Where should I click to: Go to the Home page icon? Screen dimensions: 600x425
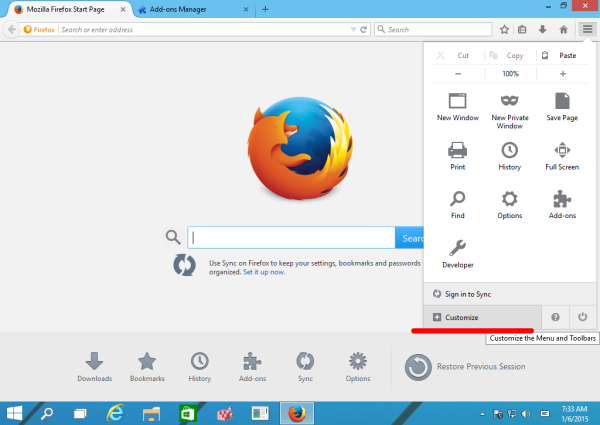click(563, 29)
